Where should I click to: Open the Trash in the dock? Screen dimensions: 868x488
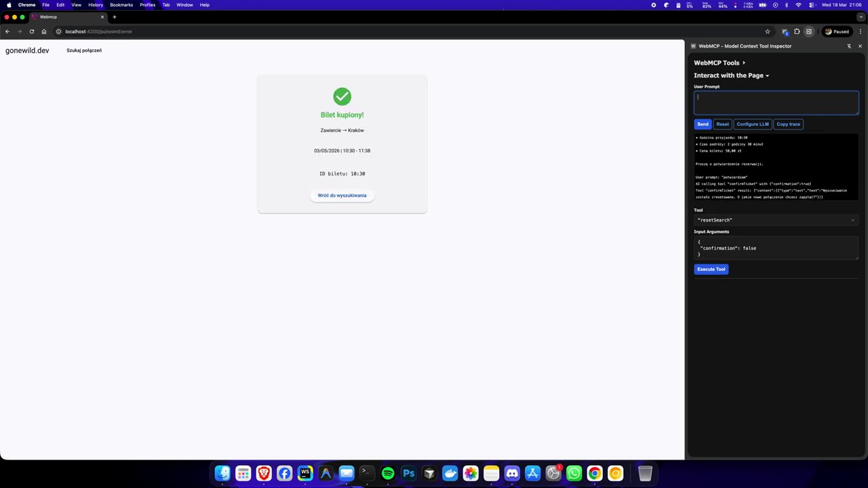coord(645,473)
